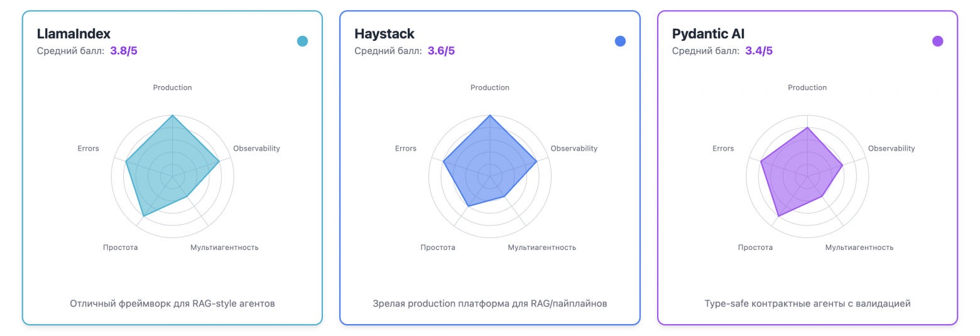Click the 3.8/5 average score on LlamaIndex
This screenshot has width=980, height=336.
pos(124,51)
